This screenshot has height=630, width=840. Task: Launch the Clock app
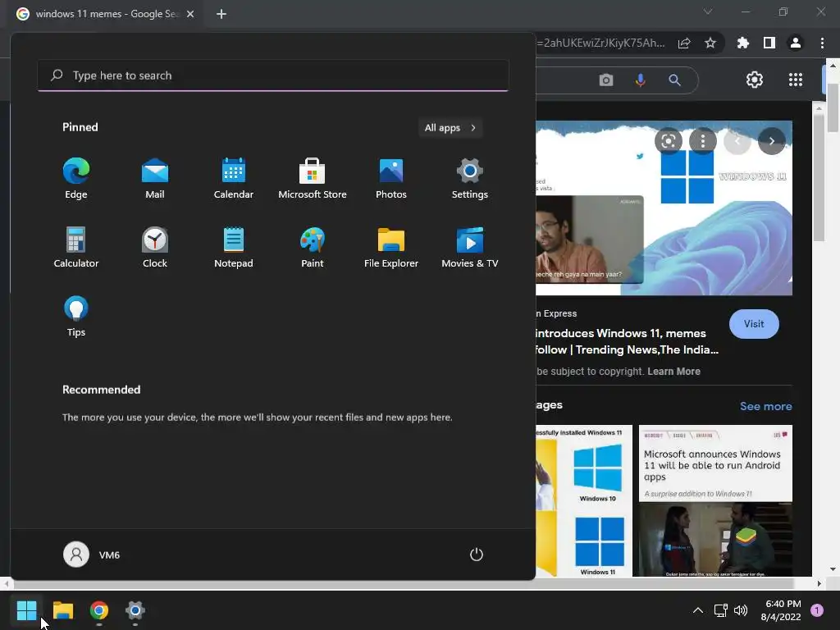[x=155, y=248]
